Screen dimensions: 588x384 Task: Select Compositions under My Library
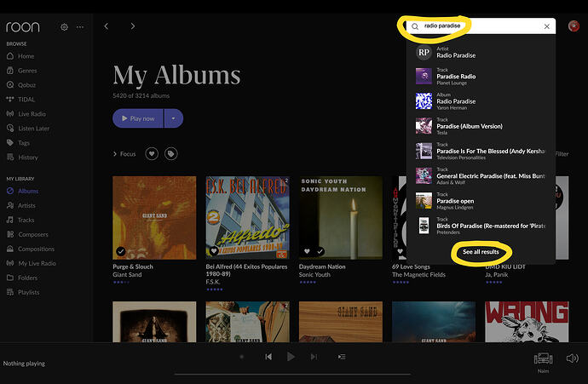(x=31, y=249)
